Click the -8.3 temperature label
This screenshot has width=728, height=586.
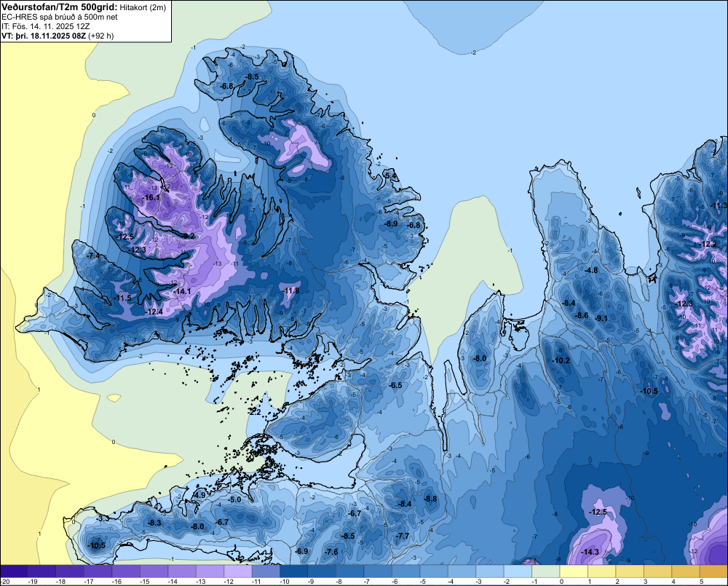(154, 523)
